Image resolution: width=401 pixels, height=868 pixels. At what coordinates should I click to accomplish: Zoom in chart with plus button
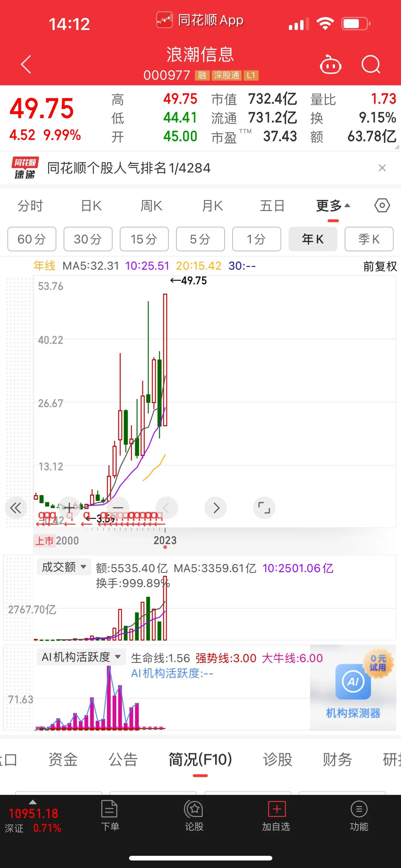tap(69, 508)
